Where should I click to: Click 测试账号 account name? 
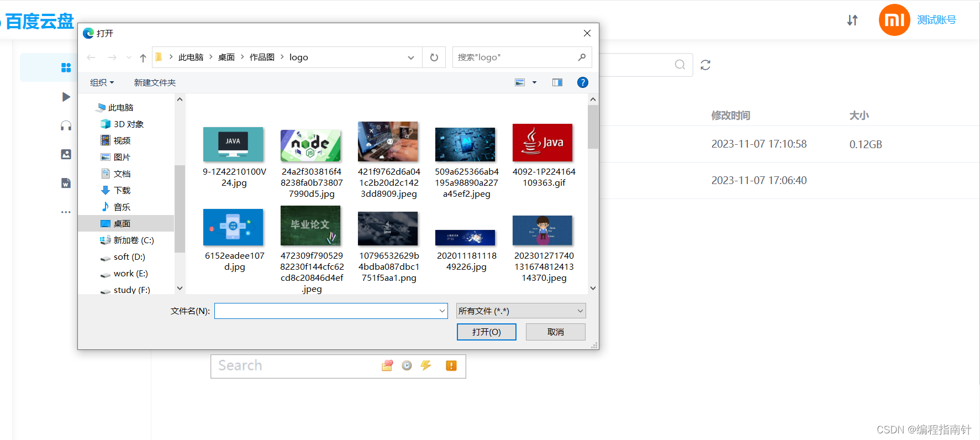pos(936,20)
